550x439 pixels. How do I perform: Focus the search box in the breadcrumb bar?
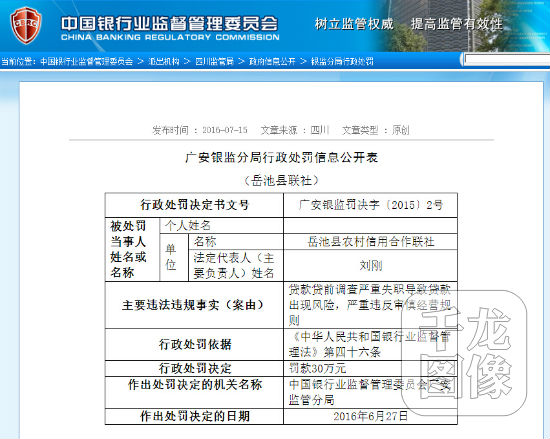coord(507,60)
